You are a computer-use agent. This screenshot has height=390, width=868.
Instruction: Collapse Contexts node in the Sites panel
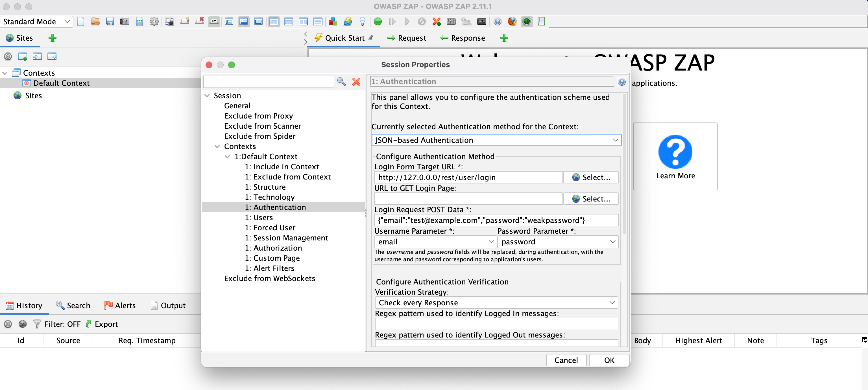(x=5, y=73)
